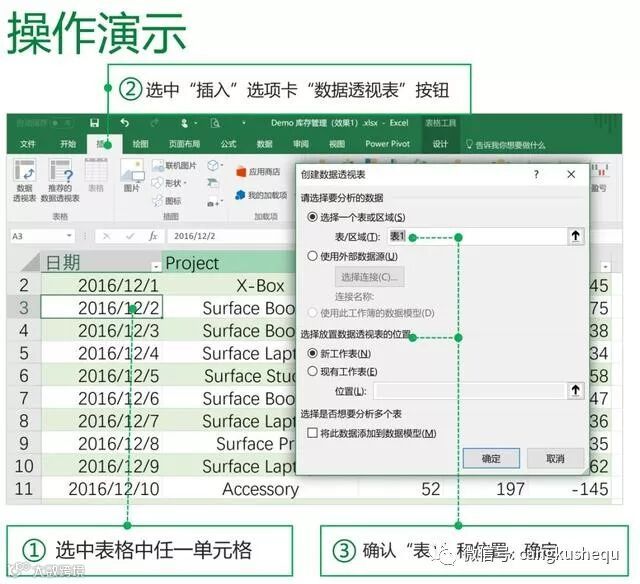The width and height of the screenshot is (640, 584).
Task: Select the row 6 header
Action: click(24, 375)
